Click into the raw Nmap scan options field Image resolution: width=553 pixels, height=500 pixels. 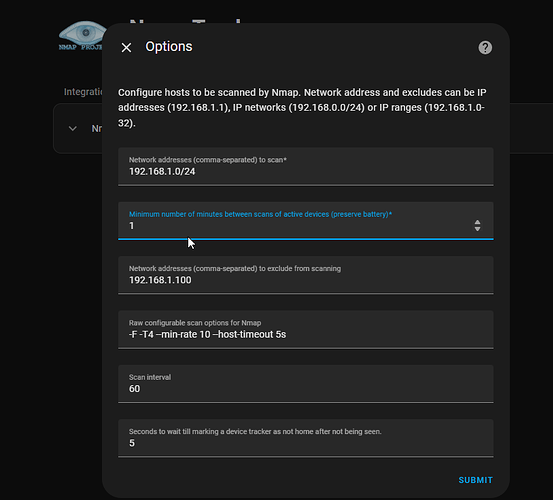click(305, 329)
